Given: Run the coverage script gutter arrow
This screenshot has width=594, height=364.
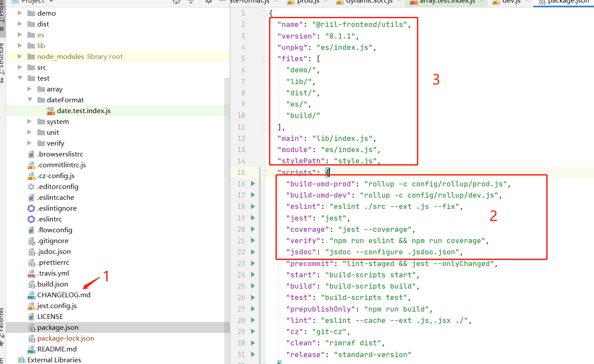Looking at the screenshot, I should coord(253,229).
